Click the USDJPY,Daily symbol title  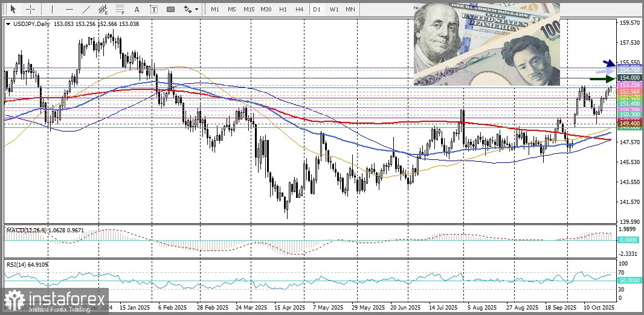coord(31,24)
